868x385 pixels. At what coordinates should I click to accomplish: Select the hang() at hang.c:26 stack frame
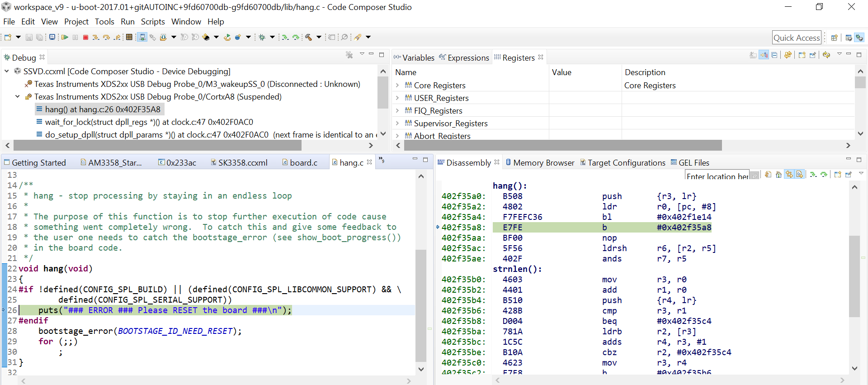99,109
